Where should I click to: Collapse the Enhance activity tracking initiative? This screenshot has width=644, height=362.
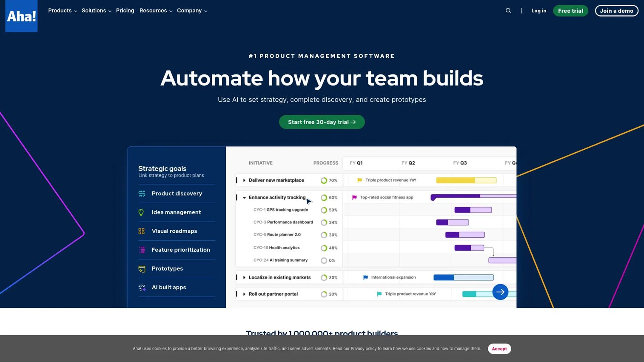(244, 197)
